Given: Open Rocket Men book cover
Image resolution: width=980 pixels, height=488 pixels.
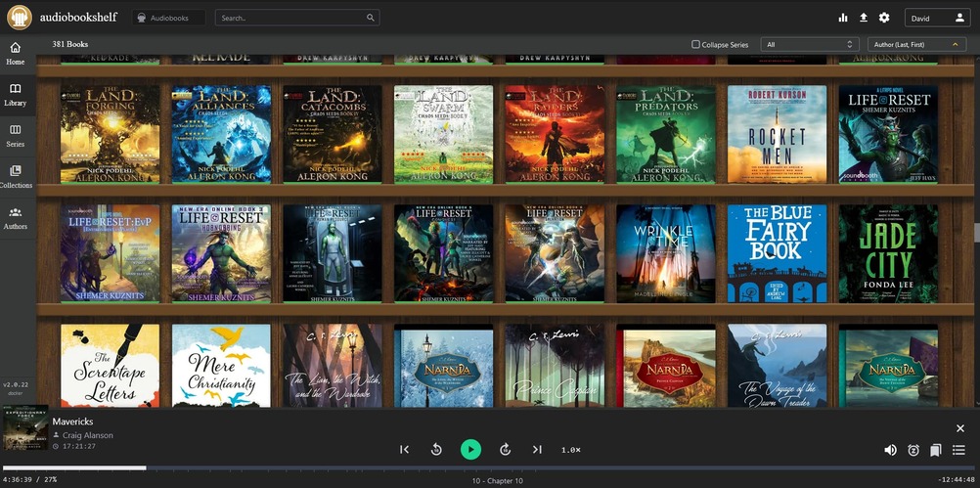Looking at the screenshot, I should pos(778,134).
